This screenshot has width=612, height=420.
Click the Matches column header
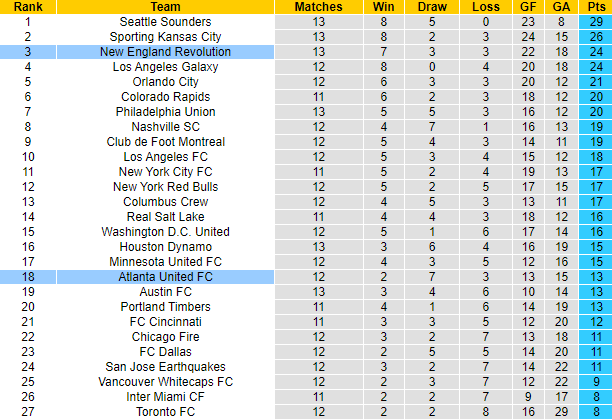point(318,6)
